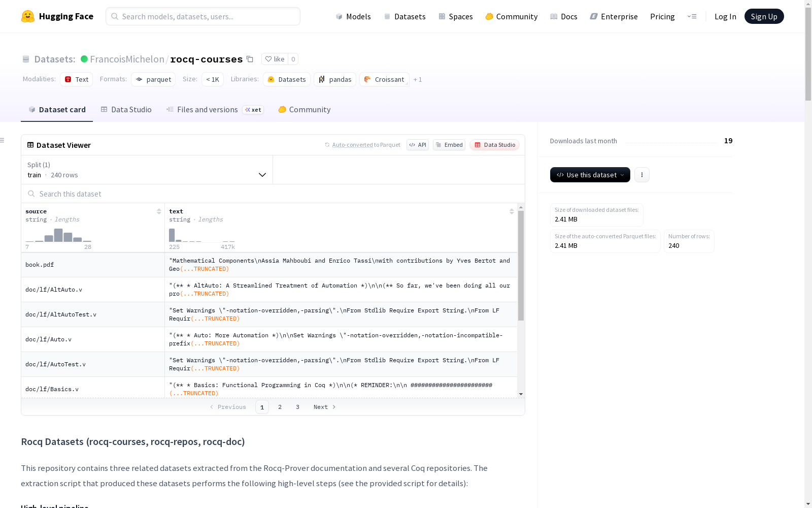The height and width of the screenshot is (508, 812).
Task: Click the heart like button
Action: pos(275,59)
